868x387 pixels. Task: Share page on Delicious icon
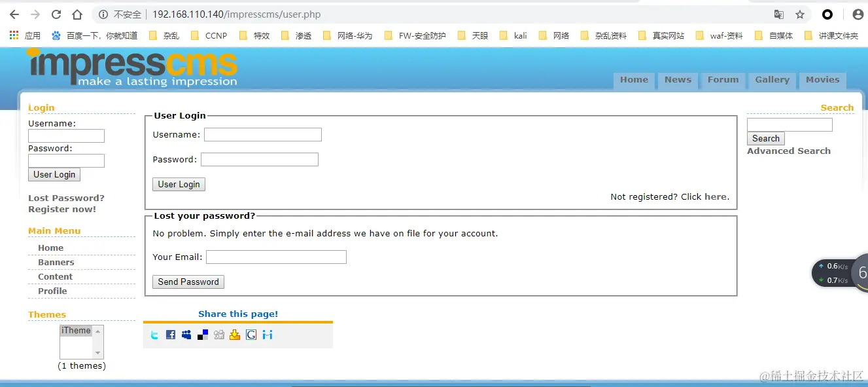pyautogui.click(x=203, y=335)
